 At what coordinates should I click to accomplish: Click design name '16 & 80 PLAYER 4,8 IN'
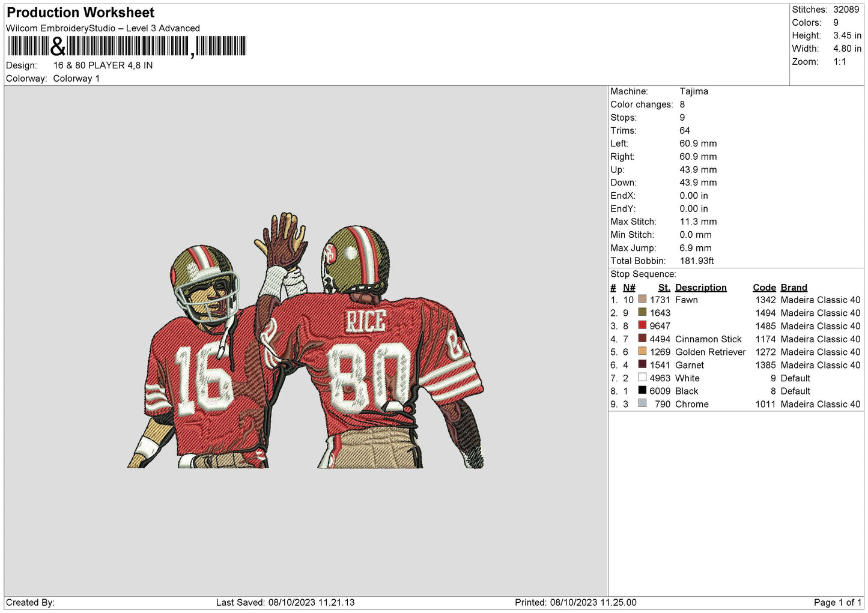coord(103,65)
